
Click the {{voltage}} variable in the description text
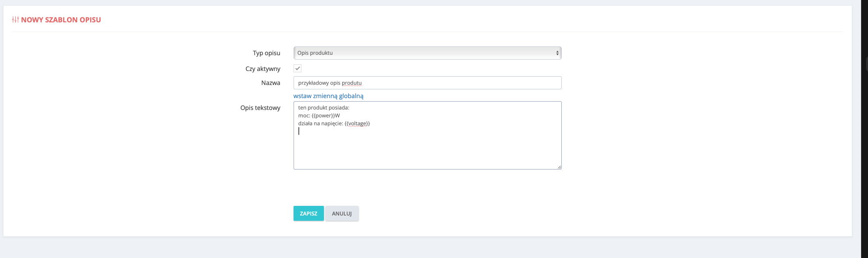pyautogui.click(x=357, y=124)
